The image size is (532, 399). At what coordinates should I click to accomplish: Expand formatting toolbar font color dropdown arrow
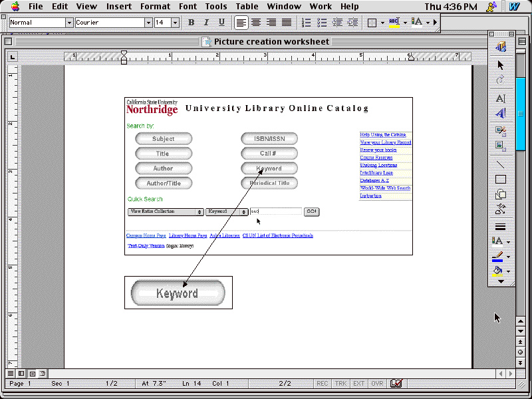point(428,23)
